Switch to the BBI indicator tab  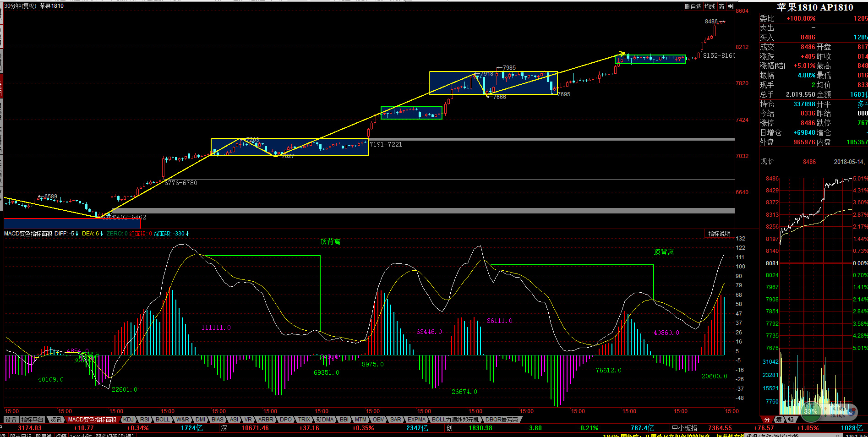344,420
